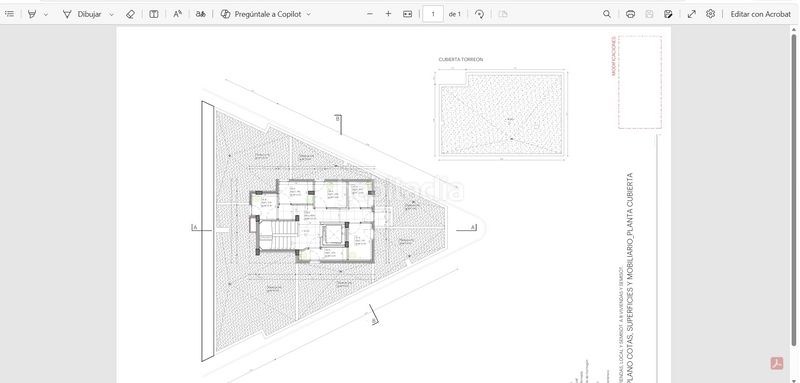
Task: Click the CUBIERTA TORREON label
Action: 461,60
